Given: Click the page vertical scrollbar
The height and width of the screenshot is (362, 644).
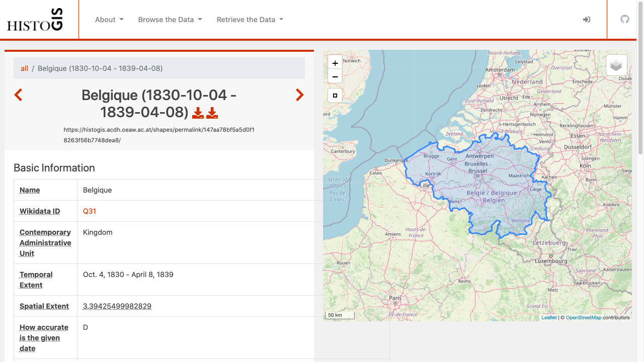Looking at the screenshot, I should point(640,101).
